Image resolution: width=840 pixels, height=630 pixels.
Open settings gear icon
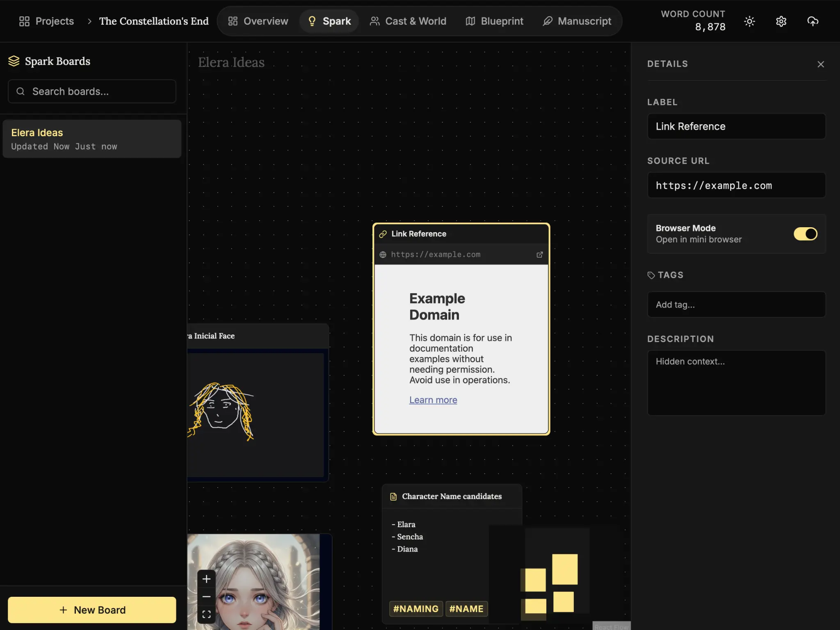click(x=781, y=21)
